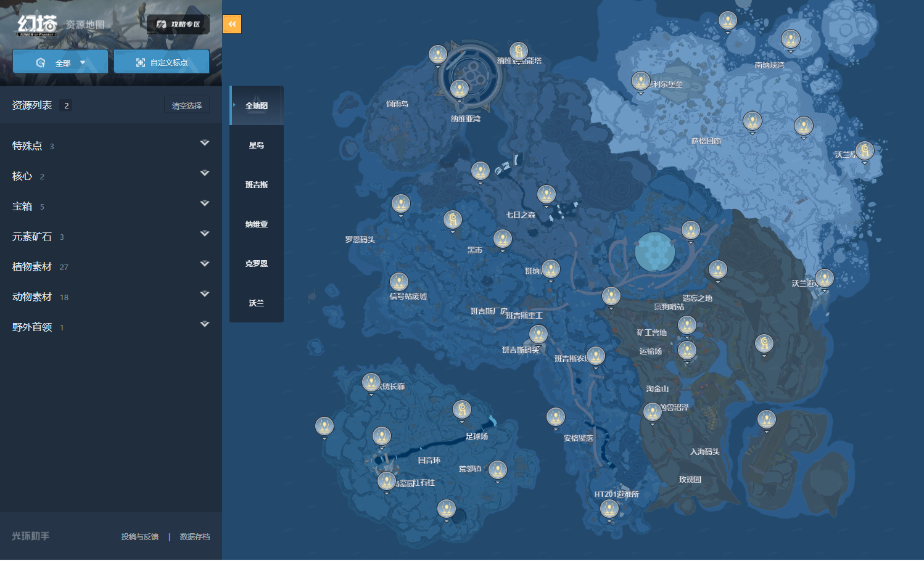The width and height of the screenshot is (924, 561).
Task: Click the 玫瑰园 map label
Action: tap(690, 480)
